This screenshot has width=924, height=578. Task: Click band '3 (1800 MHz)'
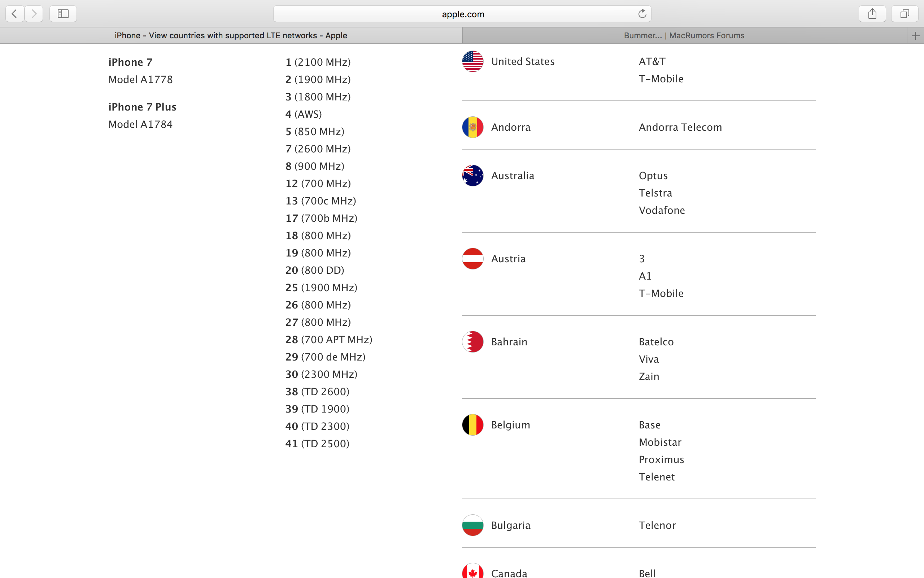tap(318, 97)
